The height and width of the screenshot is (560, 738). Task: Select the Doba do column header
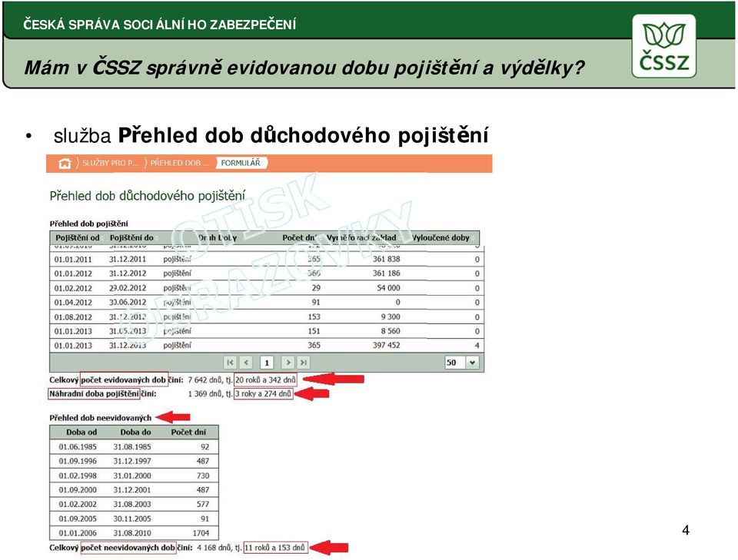135,432
